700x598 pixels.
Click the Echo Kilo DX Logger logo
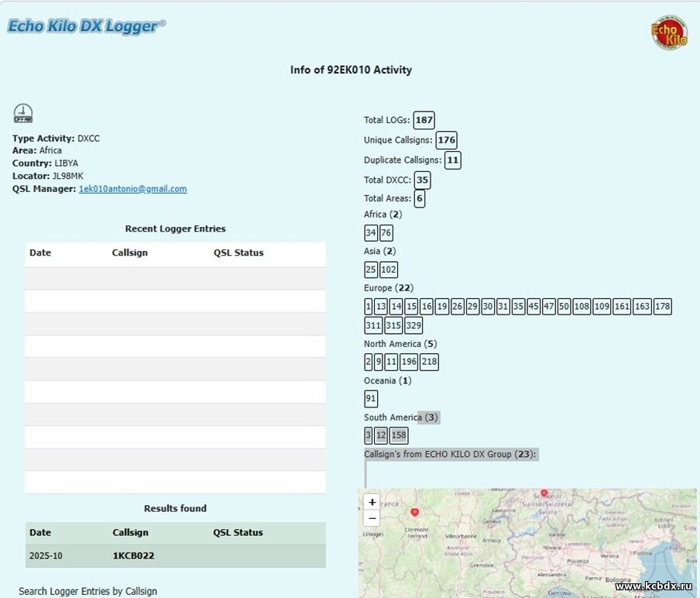[x=86, y=26]
